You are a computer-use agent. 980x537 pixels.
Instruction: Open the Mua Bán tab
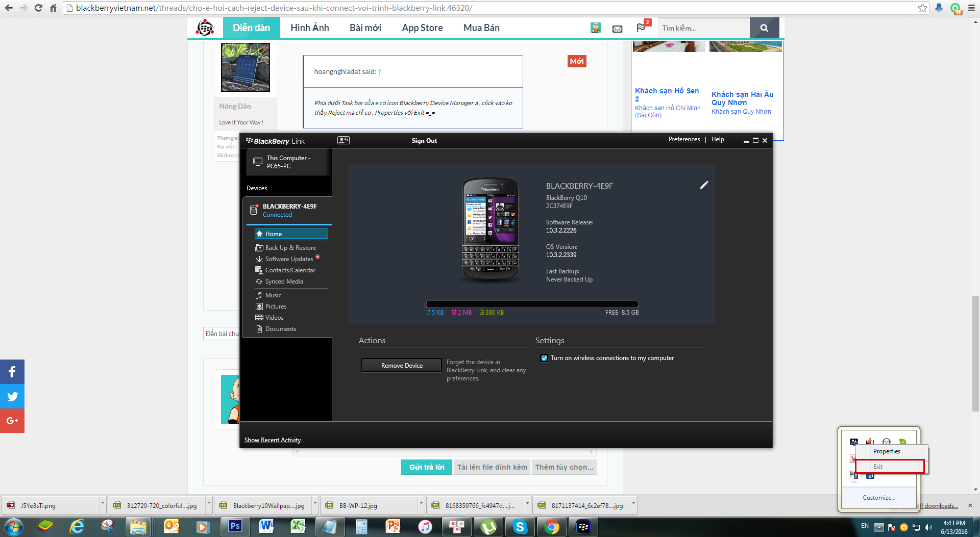[x=481, y=28]
